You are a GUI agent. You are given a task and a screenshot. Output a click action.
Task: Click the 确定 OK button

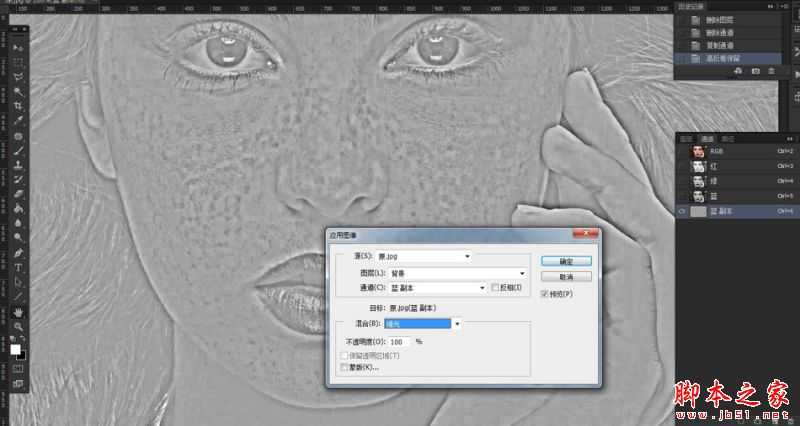click(x=566, y=261)
